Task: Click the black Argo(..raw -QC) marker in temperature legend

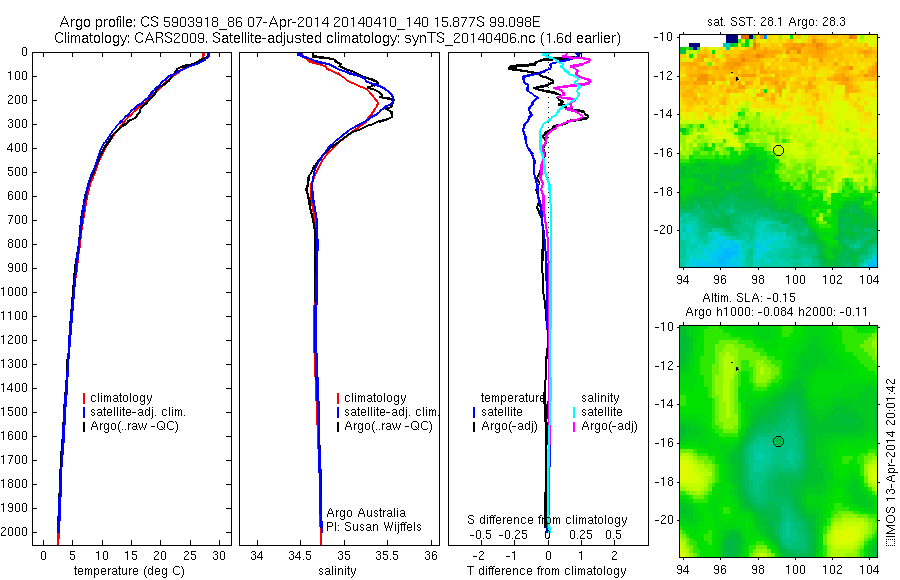Action: coord(84,427)
